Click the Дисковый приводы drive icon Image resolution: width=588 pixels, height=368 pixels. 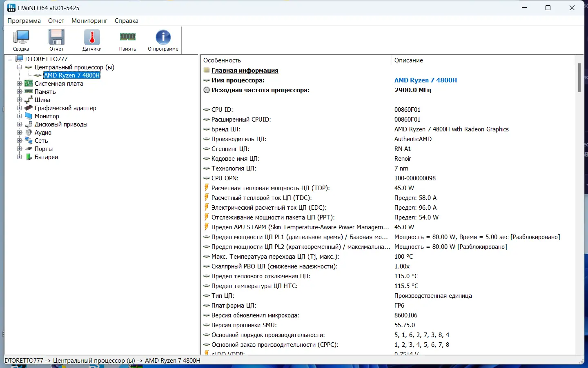(29, 124)
